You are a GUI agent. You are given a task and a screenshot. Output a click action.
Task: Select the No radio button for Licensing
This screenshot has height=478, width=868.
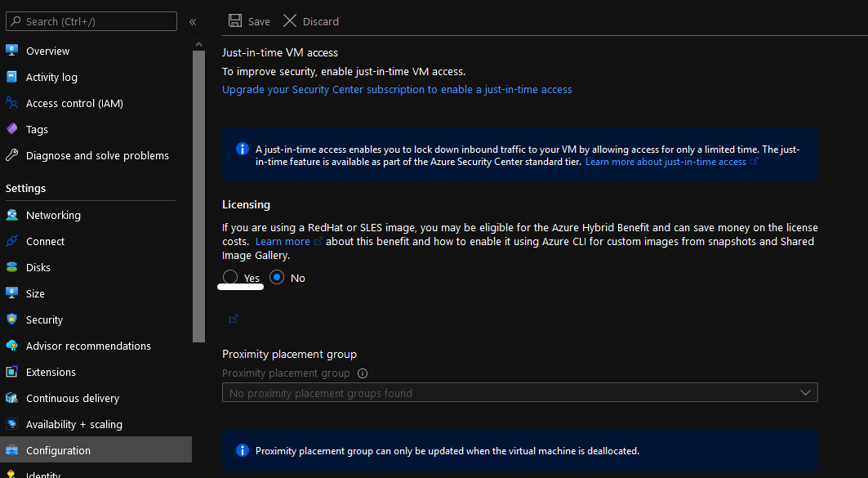(277, 277)
